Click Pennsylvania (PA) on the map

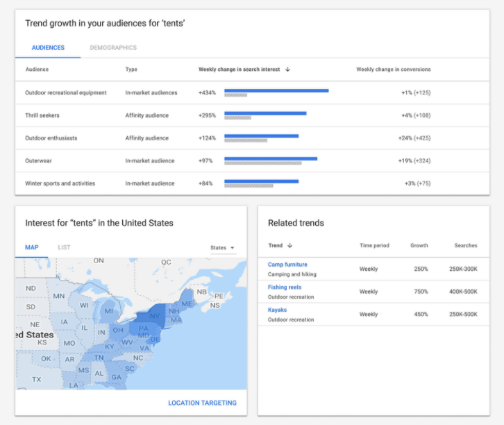pos(143,328)
